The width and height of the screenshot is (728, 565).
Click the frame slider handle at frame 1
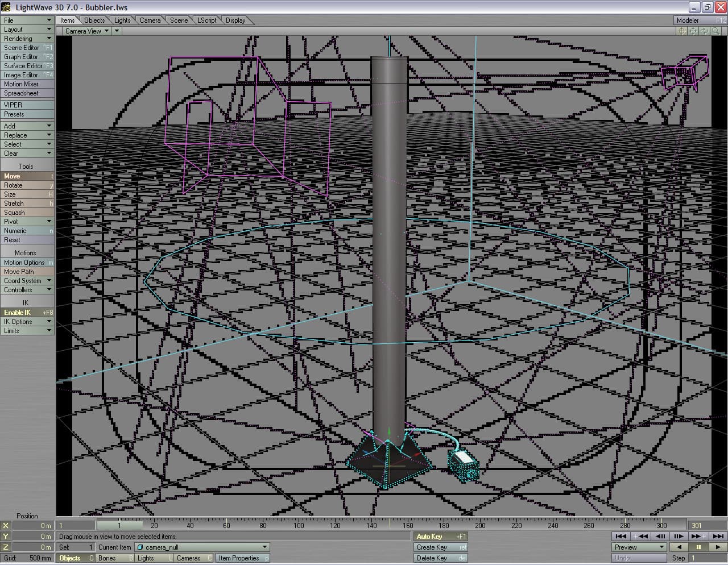119,526
